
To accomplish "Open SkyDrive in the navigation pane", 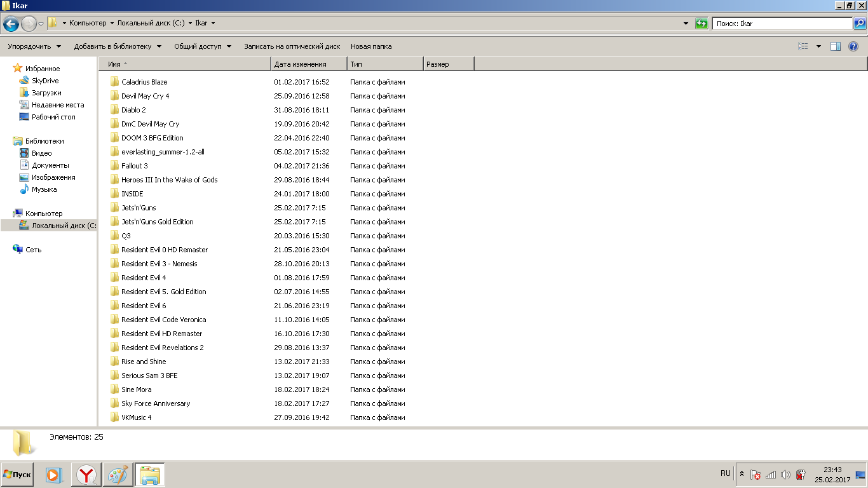I will [x=45, y=81].
